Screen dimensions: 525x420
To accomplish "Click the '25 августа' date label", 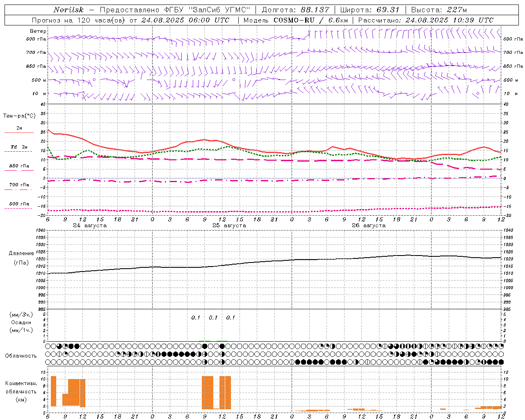I will coord(229,226).
